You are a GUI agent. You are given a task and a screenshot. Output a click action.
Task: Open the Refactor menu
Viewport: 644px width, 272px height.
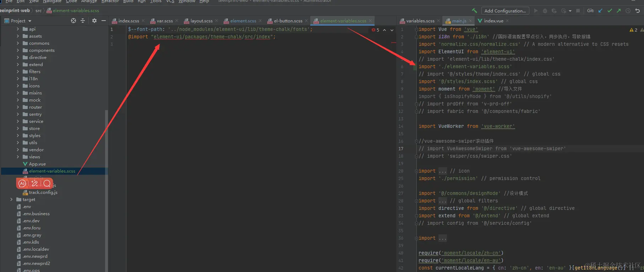(110, 1)
